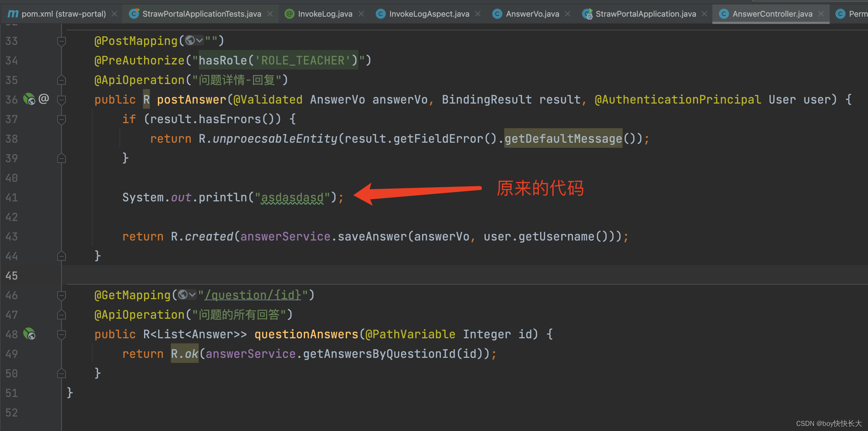Image resolution: width=868 pixels, height=431 pixels.
Task: Click answerService field on line 43
Action: (x=285, y=237)
